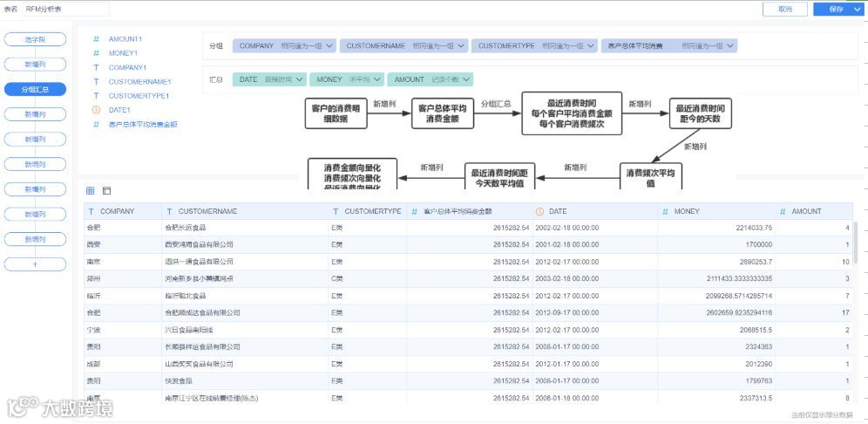
Task: Open the 客户总体平均消费 group chip dropdown arrow
Action: coord(730,46)
